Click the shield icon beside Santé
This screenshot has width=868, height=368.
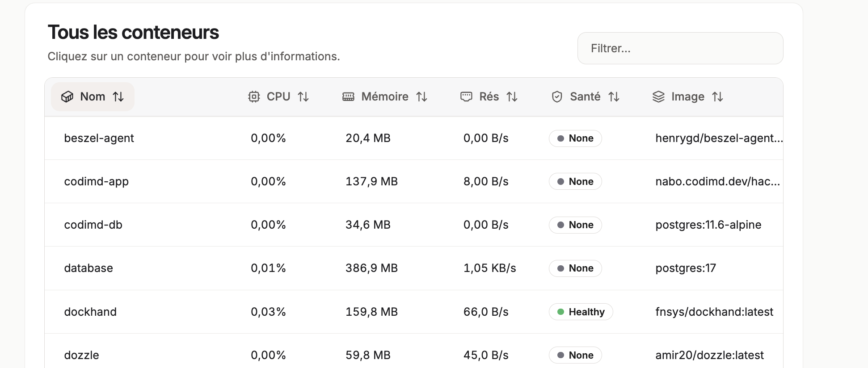click(557, 96)
